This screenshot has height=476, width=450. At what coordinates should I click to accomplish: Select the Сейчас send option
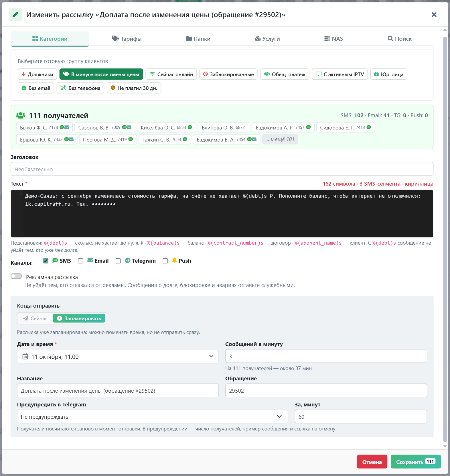tap(35, 318)
